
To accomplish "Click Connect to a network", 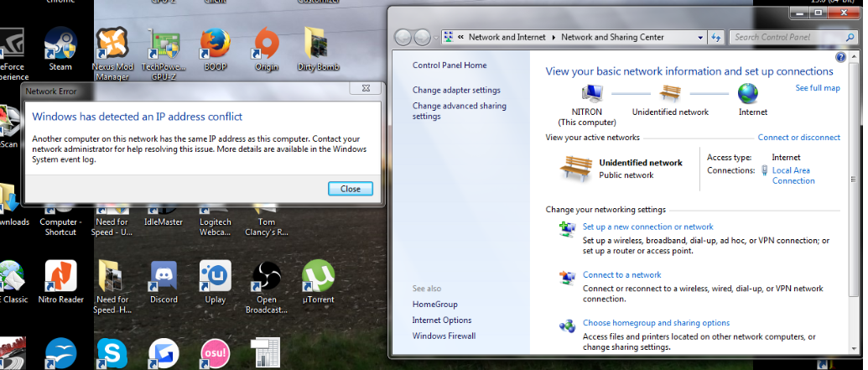I will pyautogui.click(x=621, y=274).
